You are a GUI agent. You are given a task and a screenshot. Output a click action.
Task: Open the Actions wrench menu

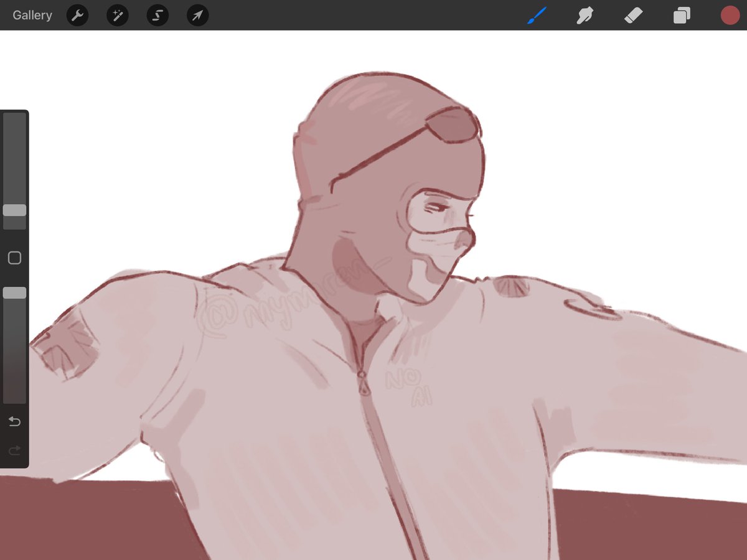(77, 16)
